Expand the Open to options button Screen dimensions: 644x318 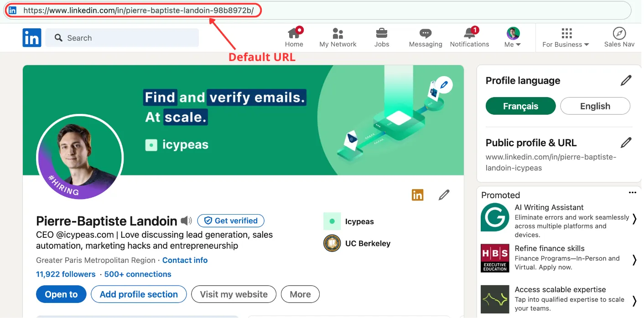point(61,294)
